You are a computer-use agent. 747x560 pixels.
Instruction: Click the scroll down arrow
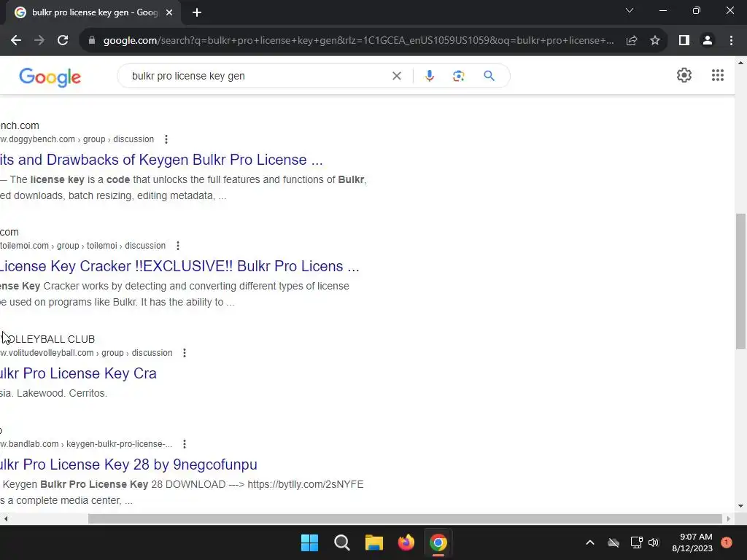click(741, 506)
